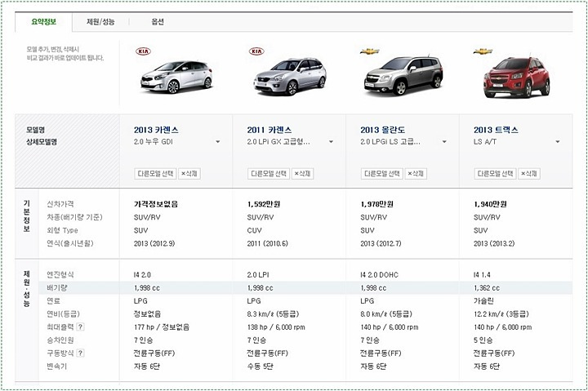Open the 2013 카렌스 car photo
588x391 pixels.
[176, 77]
